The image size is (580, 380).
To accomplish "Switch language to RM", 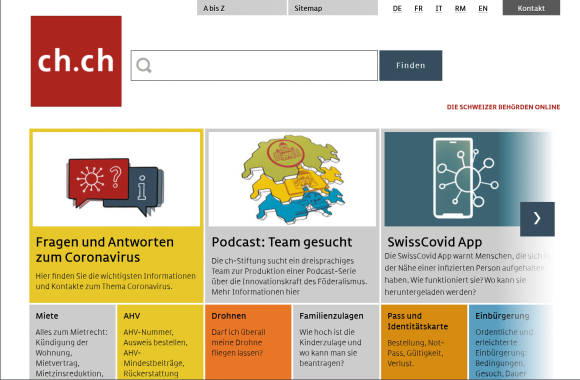I will [x=460, y=8].
